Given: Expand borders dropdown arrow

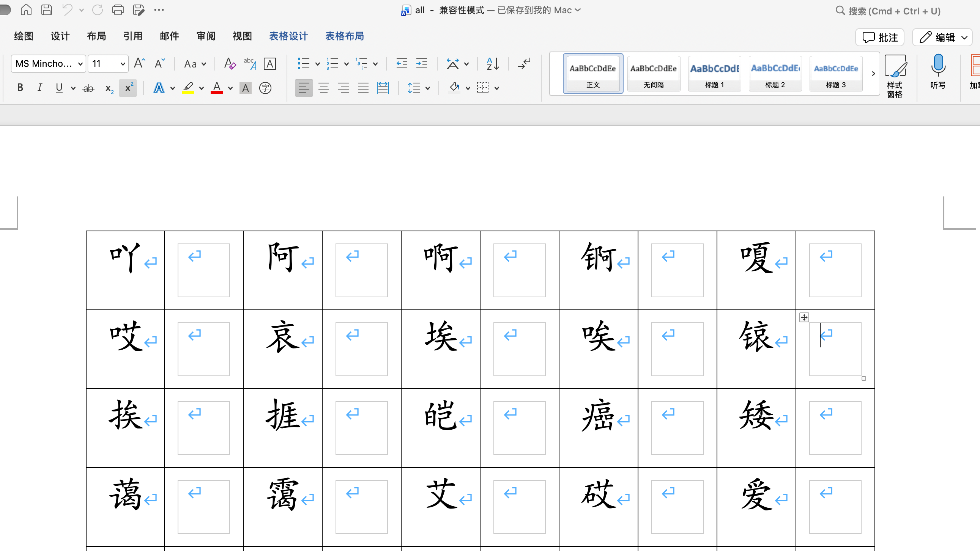Looking at the screenshot, I should [x=496, y=88].
